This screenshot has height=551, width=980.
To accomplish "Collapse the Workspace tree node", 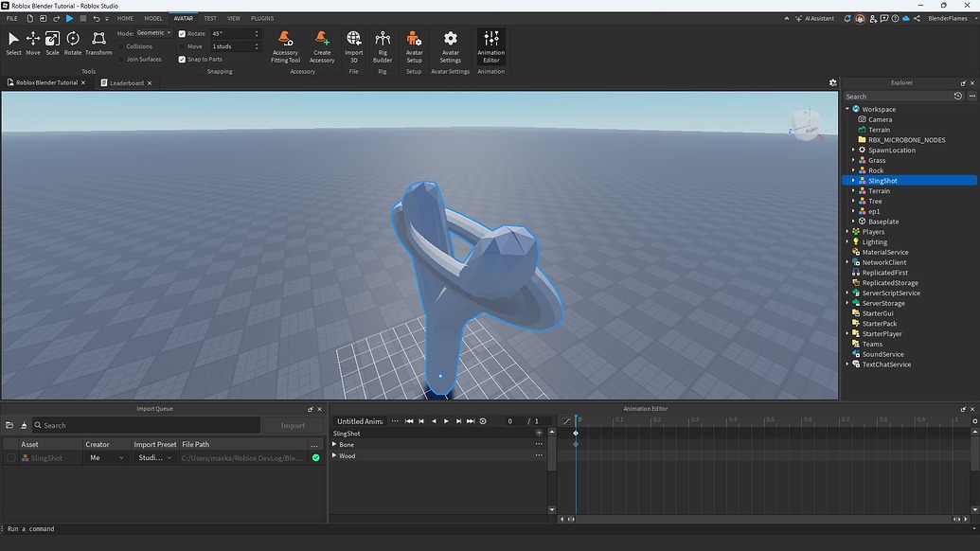I will click(x=847, y=109).
